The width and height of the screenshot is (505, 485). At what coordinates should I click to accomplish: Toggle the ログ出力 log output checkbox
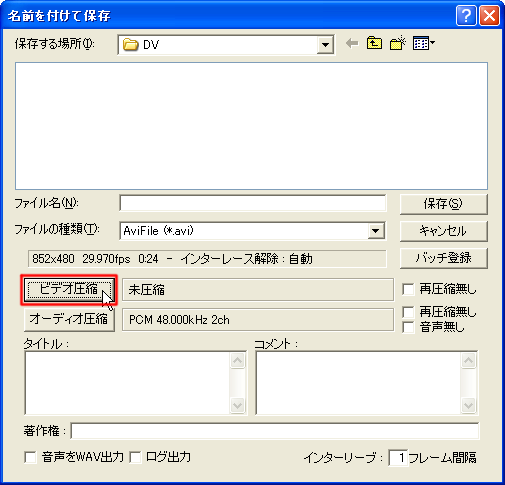135,457
